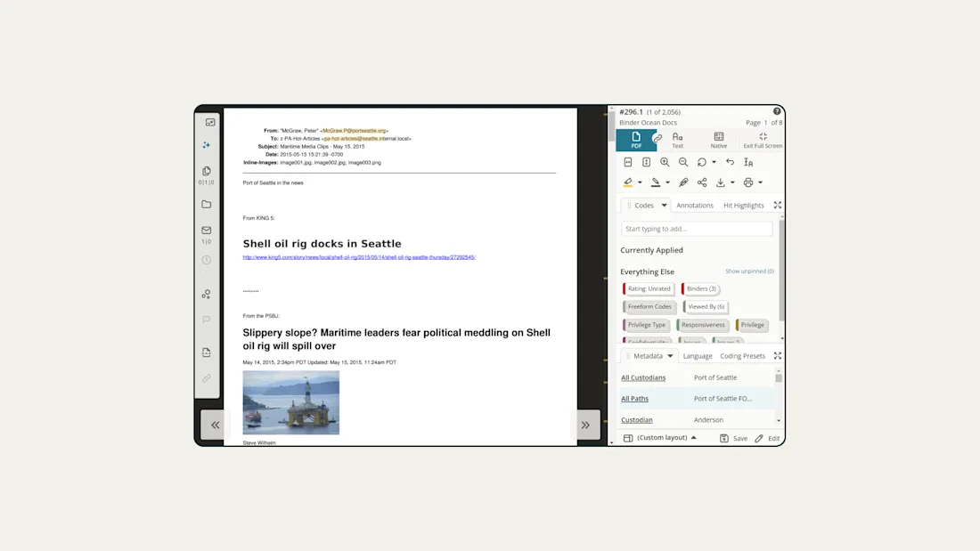The image size is (980, 551).
Task: Open the (Custom layout) dropdown
Action: coord(661,438)
